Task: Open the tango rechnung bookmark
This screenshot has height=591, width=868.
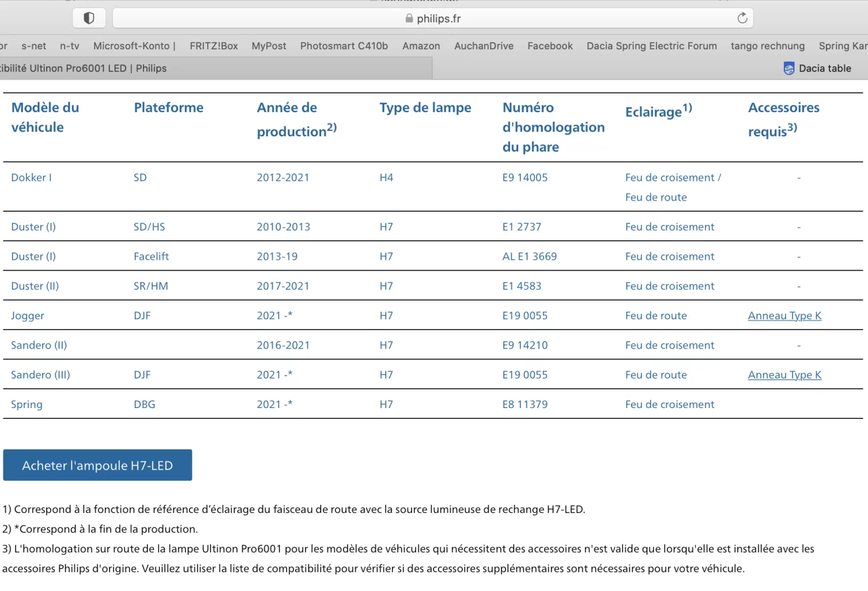Action: coord(768,46)
